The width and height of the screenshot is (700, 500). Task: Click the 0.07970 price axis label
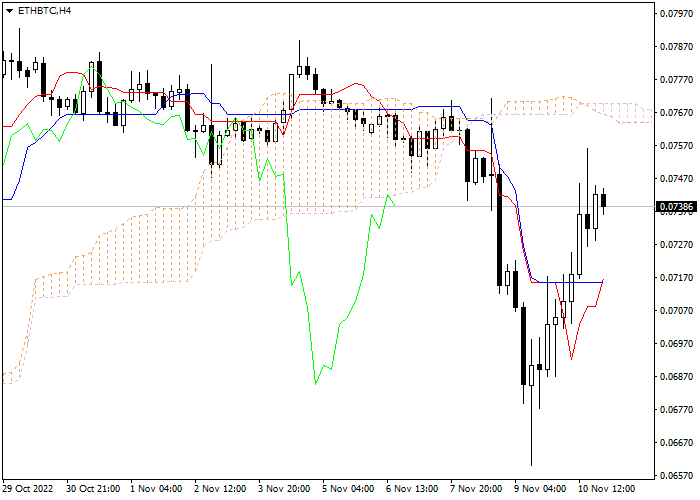pos(676,14)
